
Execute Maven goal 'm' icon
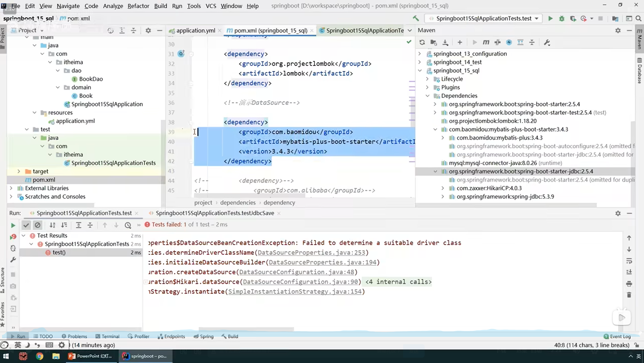(486, 42)
